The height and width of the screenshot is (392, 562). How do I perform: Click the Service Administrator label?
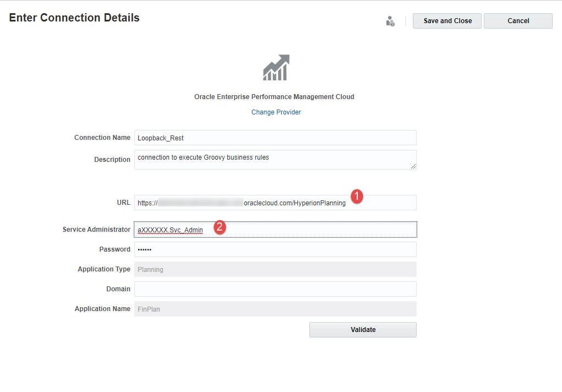point(96,229)
